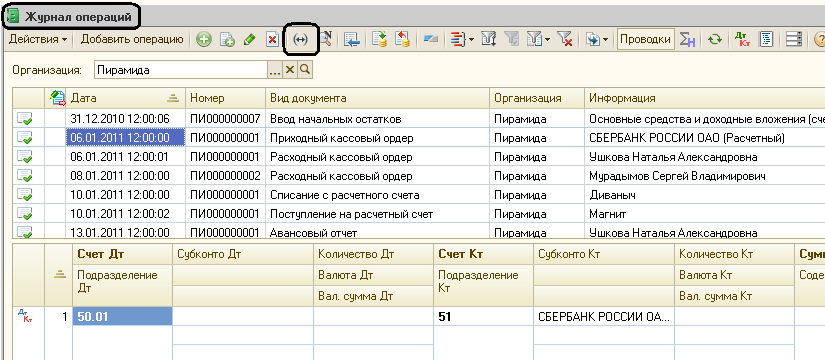Viewport: 825px width, 360px height.
Task: Click the Информация column header
Action: [x=705, y=98]
